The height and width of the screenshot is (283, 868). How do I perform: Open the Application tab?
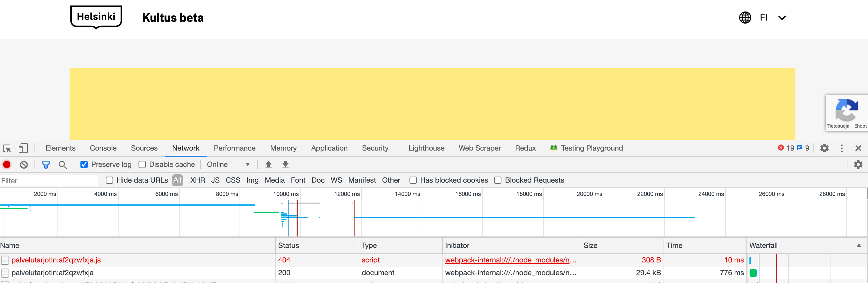pos(329,148)
